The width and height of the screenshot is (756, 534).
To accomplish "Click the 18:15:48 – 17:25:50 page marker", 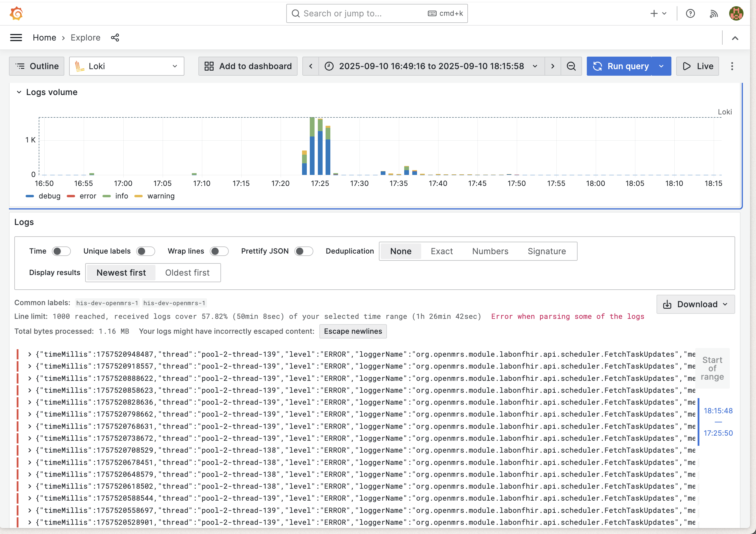I will point(718,422).
